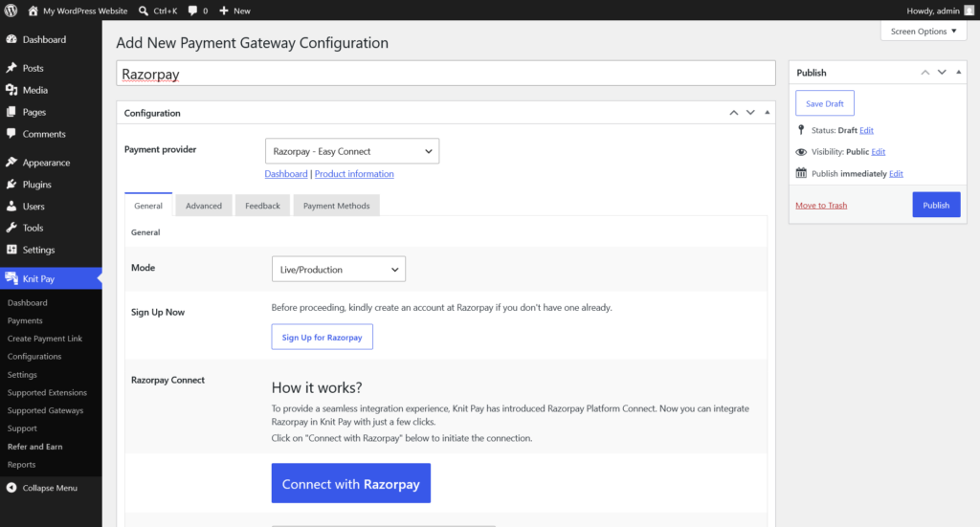Click the search magnifier icon in admin bar

pyautogui.click(x=144, y=11)
